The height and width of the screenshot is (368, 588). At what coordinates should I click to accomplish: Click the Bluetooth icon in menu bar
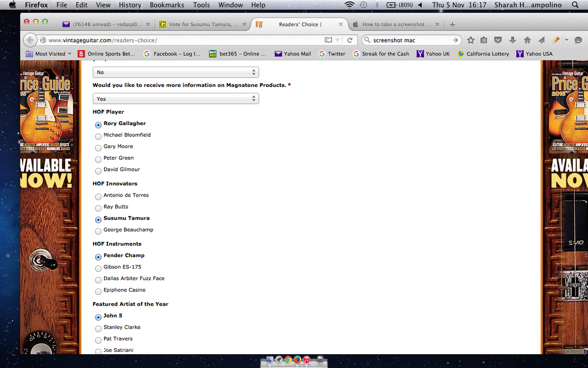[x=377, y=5]
